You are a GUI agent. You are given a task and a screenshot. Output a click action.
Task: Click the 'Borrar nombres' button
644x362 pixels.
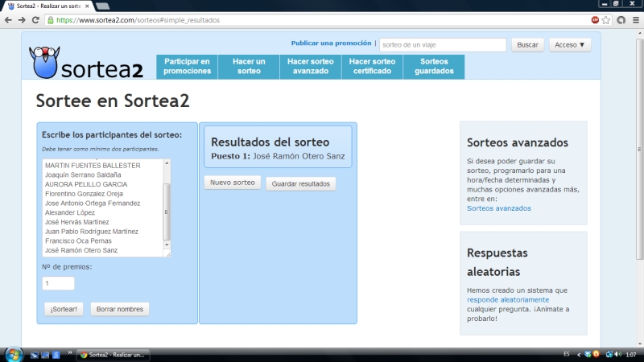click(x=118, y=309)
